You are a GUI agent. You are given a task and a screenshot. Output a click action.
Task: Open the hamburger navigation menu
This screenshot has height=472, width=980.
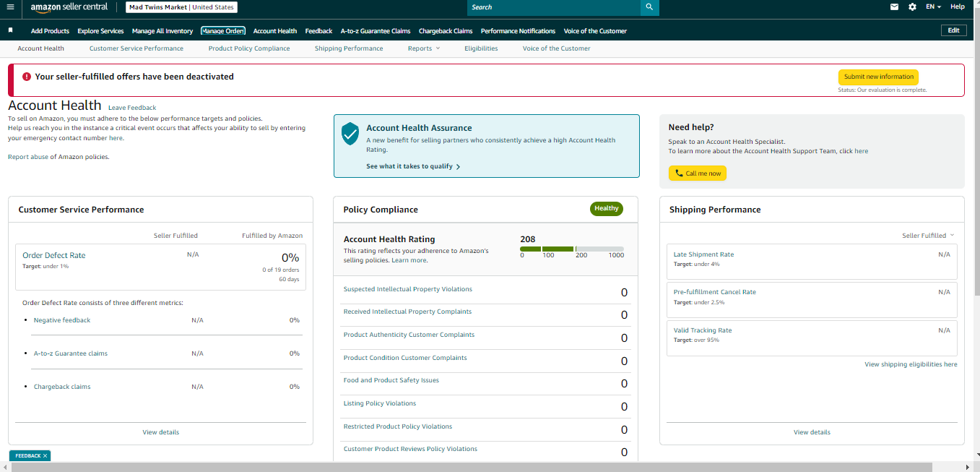point(10,7)
